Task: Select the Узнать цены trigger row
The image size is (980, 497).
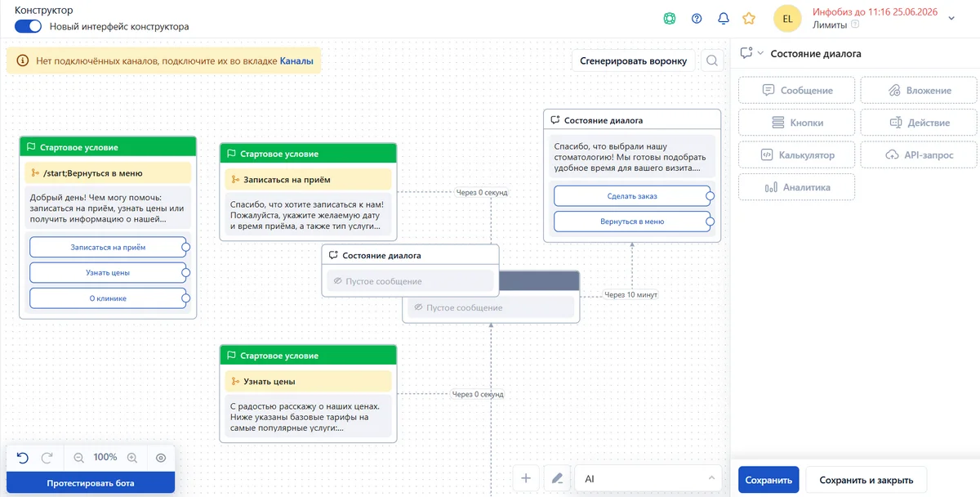Action: (x=309, y=381)
